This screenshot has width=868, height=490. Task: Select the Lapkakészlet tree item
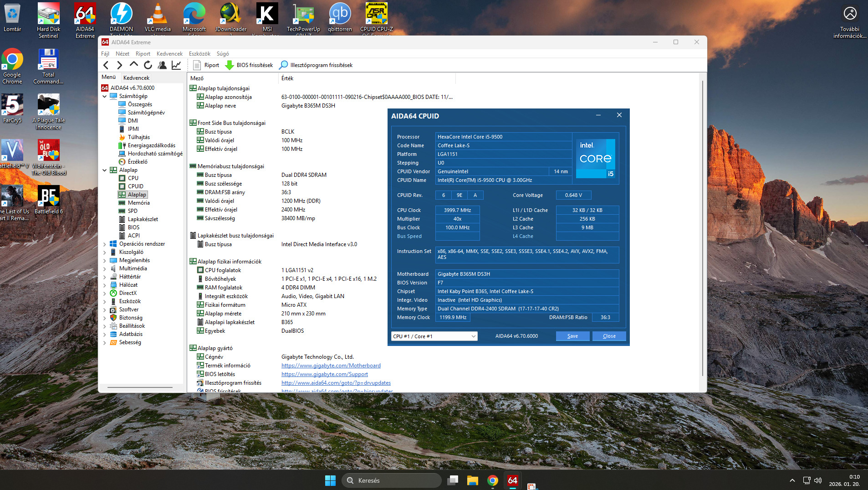pos(143,219)
